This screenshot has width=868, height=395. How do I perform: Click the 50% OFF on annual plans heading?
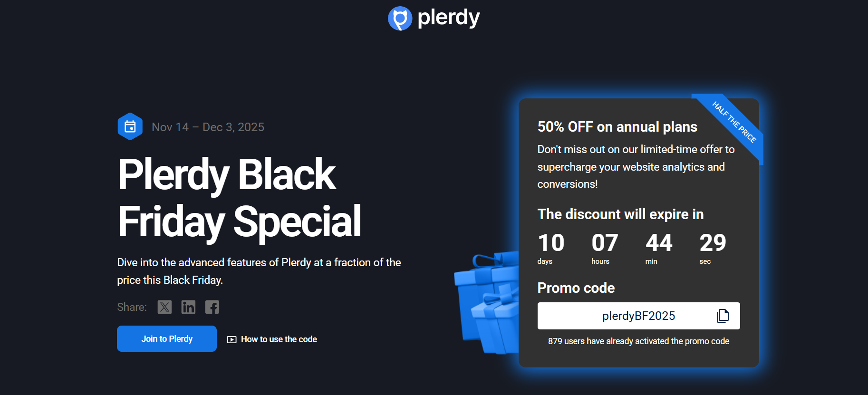(x=617, y=127)
